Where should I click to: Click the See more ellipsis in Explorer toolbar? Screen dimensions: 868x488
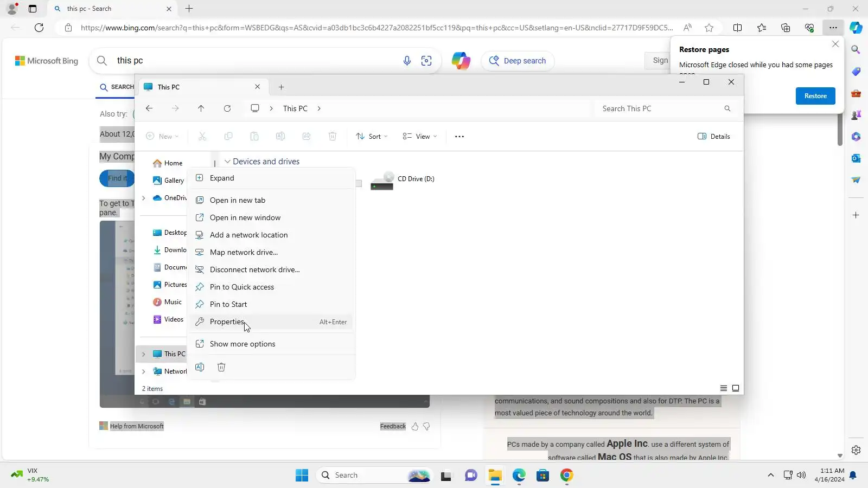[x=459, y=137]
